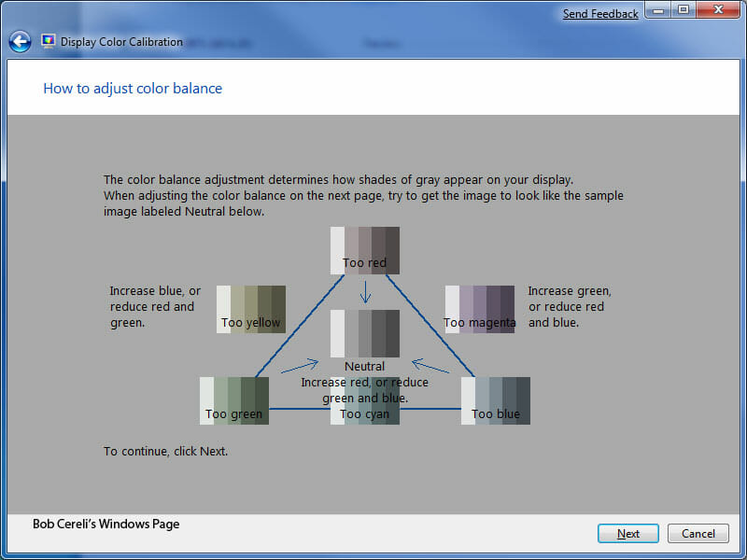
Task: Open the Send Feedback link
Action: (600, 14)
